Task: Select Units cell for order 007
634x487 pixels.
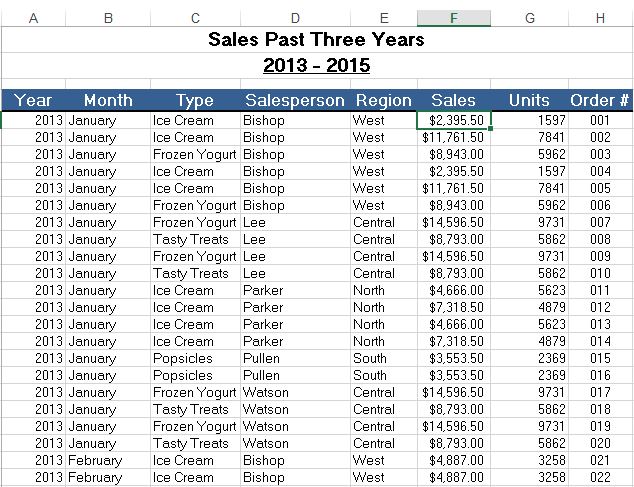Action: (x=530, y=222)
